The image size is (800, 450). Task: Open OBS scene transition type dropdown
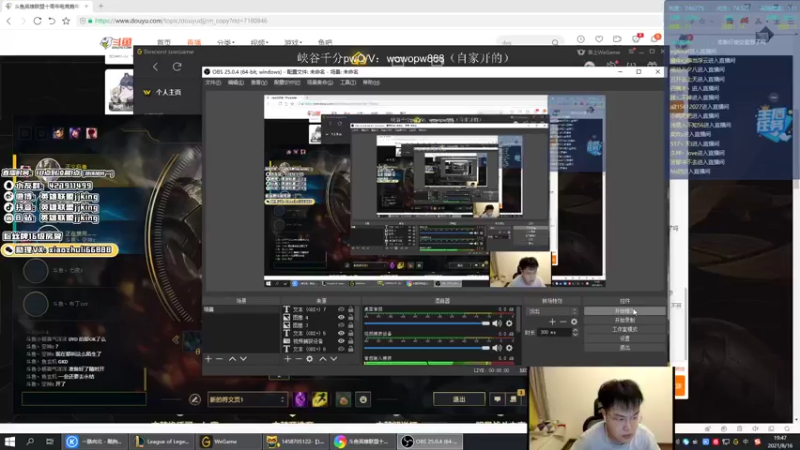coord(552,311)
